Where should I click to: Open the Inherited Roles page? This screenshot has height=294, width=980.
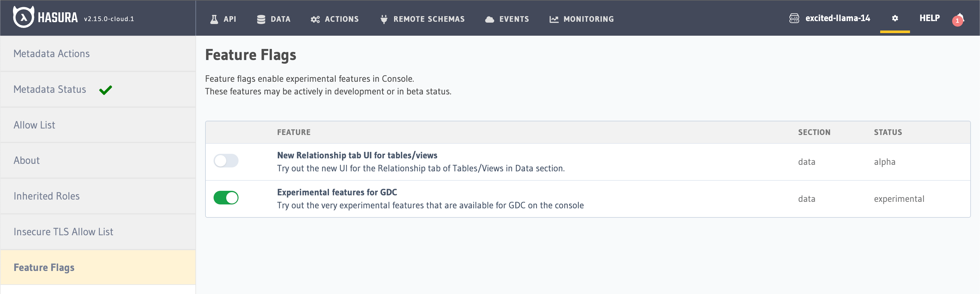click(46, 196)
